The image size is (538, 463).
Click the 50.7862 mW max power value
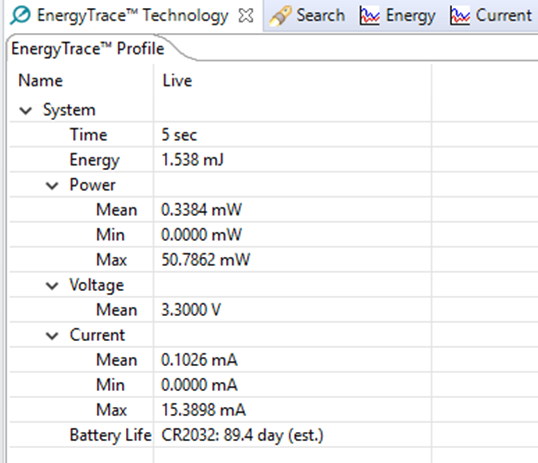pyautogui.click(x=206, y=260)
